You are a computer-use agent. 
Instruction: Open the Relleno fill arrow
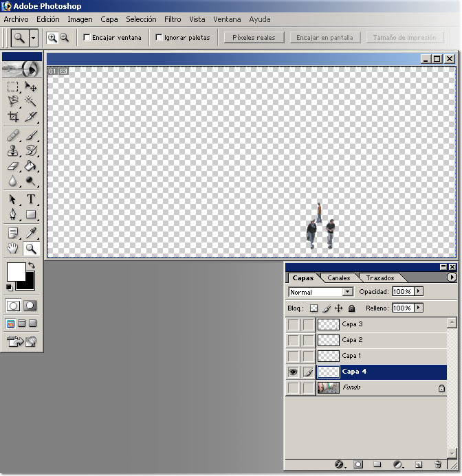(419, 308)
